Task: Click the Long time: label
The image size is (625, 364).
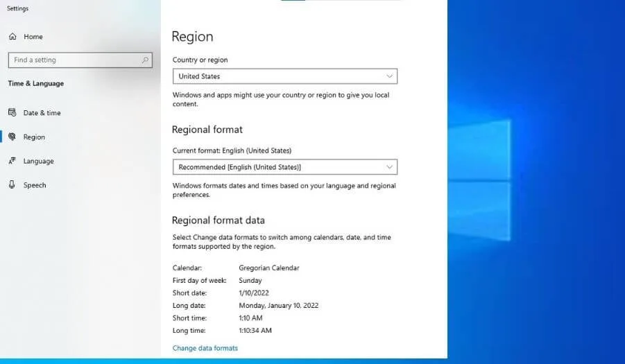Action: point(189,330)
